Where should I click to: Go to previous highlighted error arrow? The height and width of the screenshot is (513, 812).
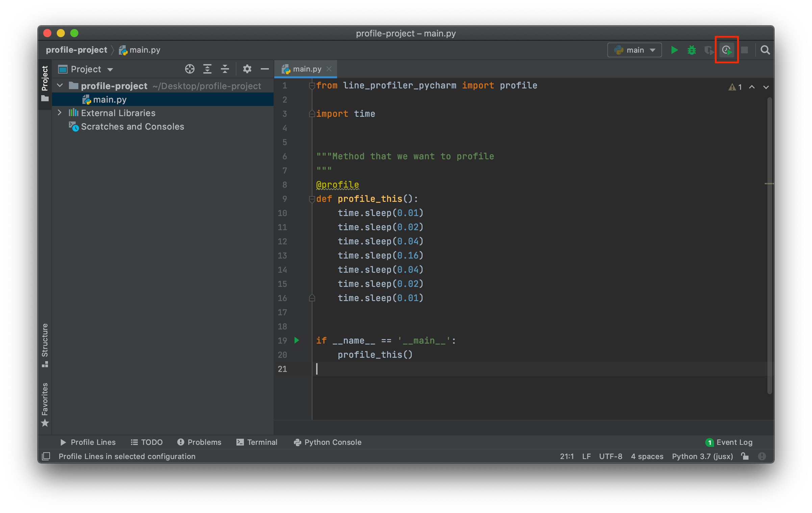752,87
